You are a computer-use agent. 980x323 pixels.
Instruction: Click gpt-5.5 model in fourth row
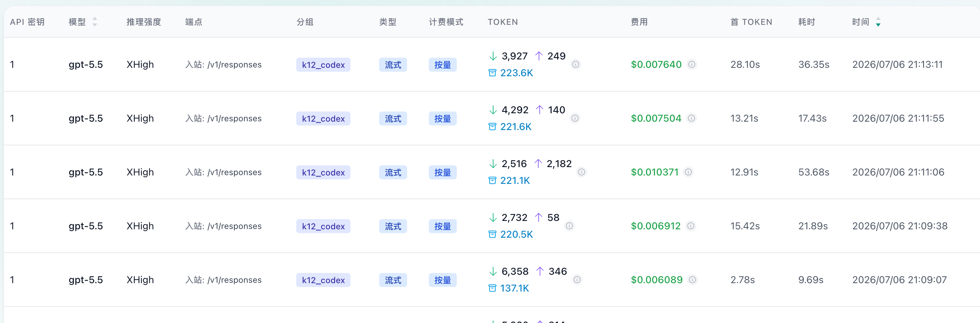86,226
